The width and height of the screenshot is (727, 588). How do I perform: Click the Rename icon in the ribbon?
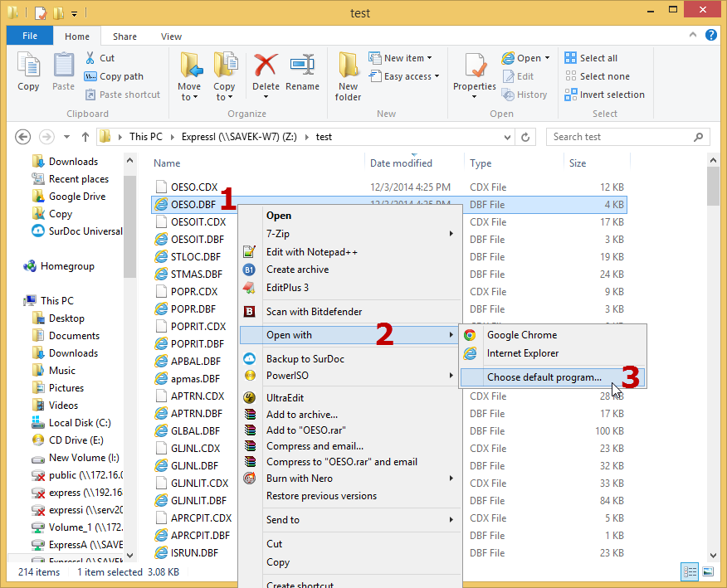(302, 72)
